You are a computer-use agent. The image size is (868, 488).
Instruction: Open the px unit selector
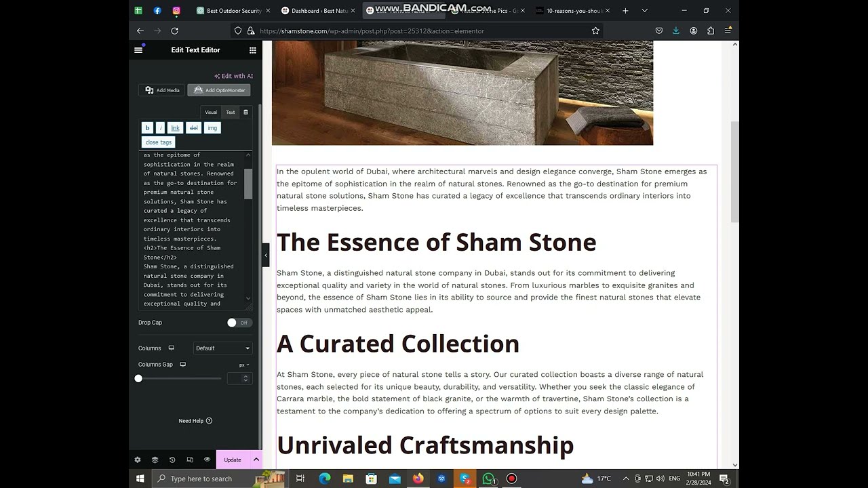pyautogui.click(x=243, y=365)
